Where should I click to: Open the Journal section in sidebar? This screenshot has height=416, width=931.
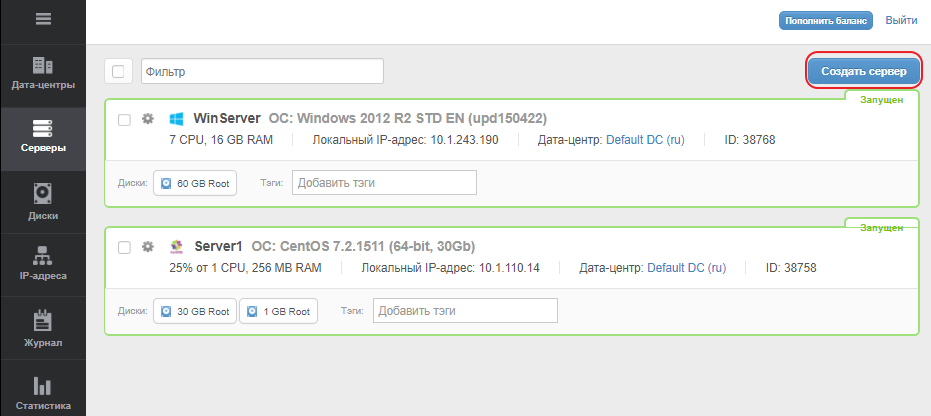click(43, 329)
